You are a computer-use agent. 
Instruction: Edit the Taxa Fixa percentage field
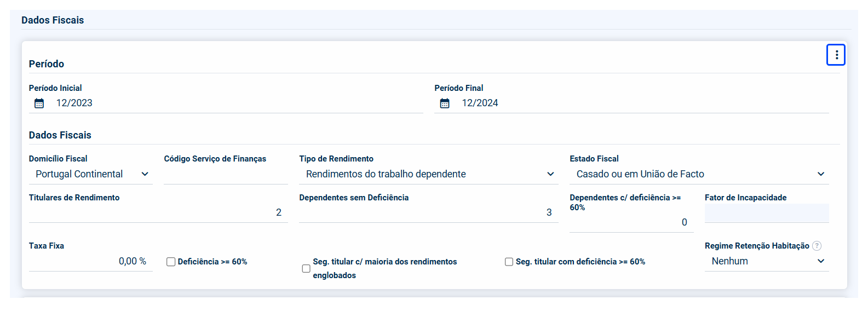90,262
